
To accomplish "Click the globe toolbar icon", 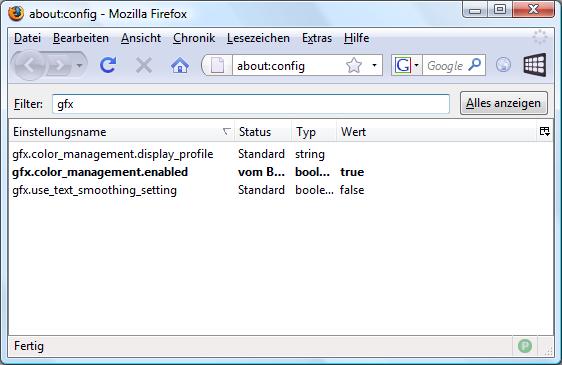I will click(503, 65).
